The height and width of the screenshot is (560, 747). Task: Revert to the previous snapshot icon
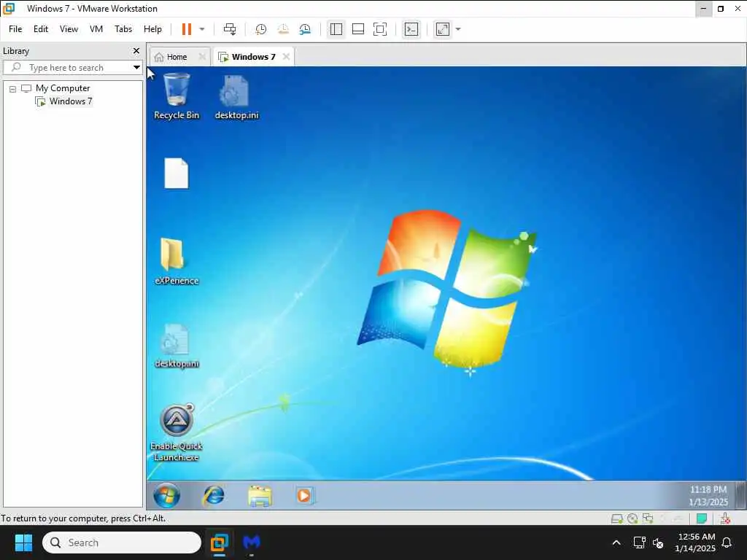tap(283, 29)
